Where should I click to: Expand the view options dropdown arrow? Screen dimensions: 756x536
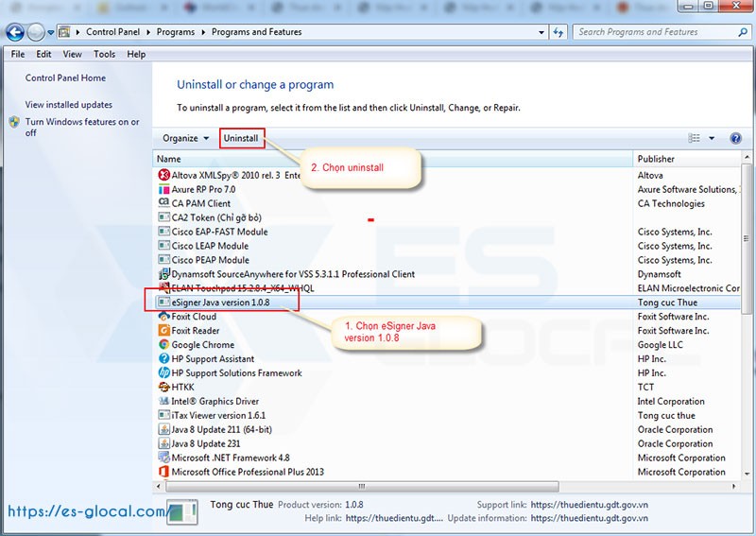point(712,138)
